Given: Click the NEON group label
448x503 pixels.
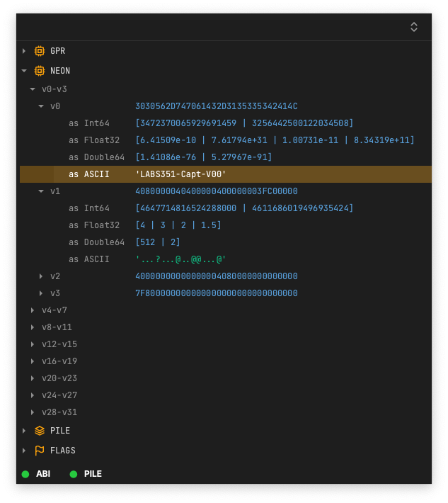Looking at the screenshot, I should point(60,71).
